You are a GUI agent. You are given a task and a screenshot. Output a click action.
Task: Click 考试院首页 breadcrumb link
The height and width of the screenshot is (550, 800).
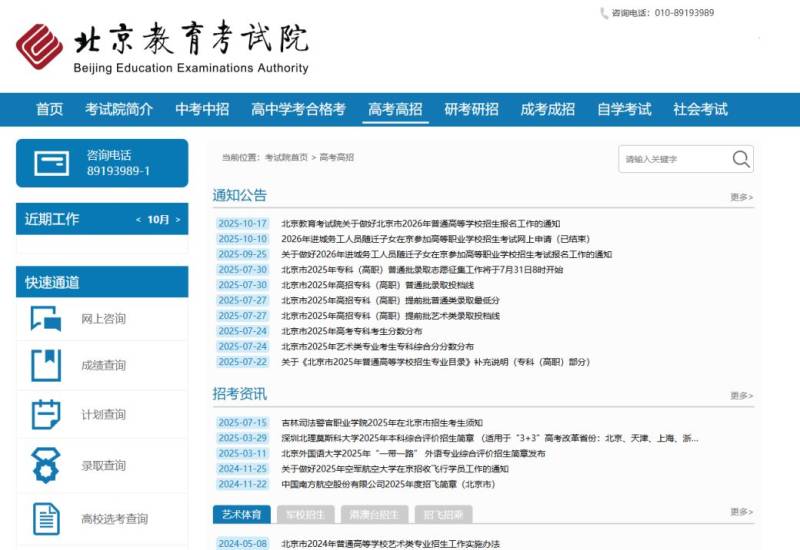[x=286, y=158]
